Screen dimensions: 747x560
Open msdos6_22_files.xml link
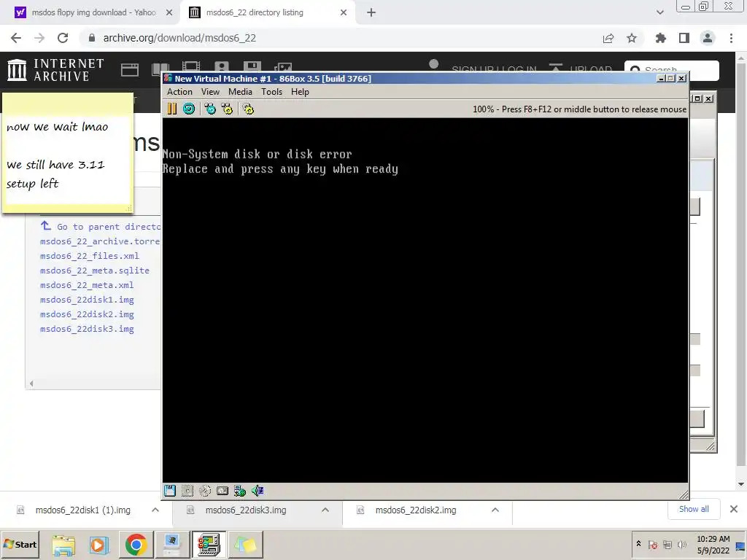90,256
